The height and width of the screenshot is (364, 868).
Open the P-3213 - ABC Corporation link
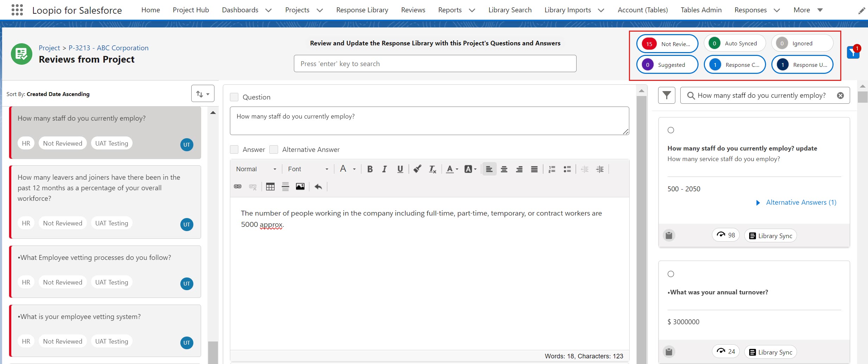[108, 48]
